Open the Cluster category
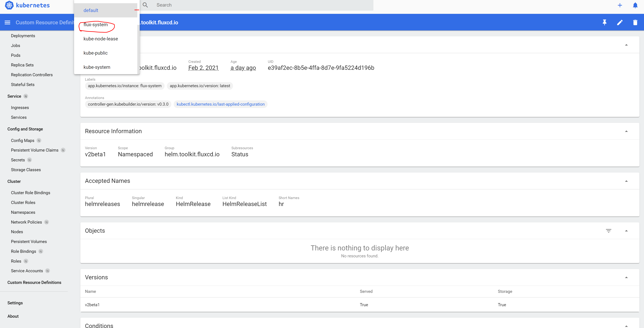The height and width of the screenshot is (328, 644). point(14,181)
